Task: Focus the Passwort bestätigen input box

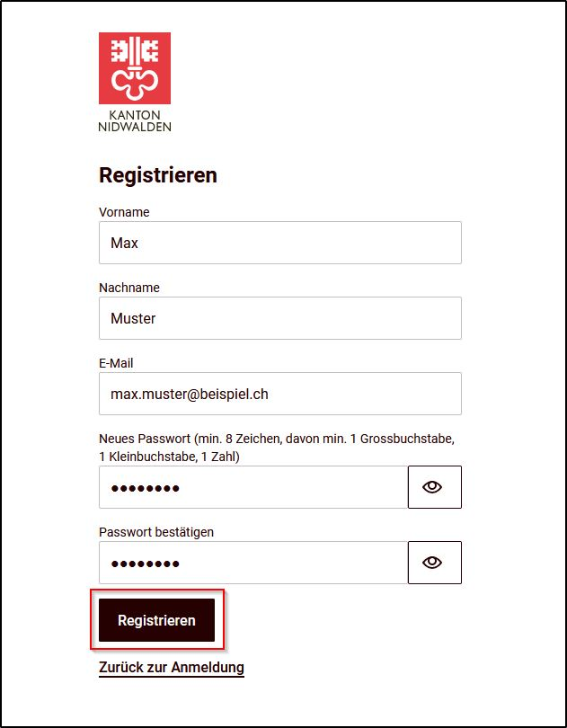Action: [x=253, y=563]
